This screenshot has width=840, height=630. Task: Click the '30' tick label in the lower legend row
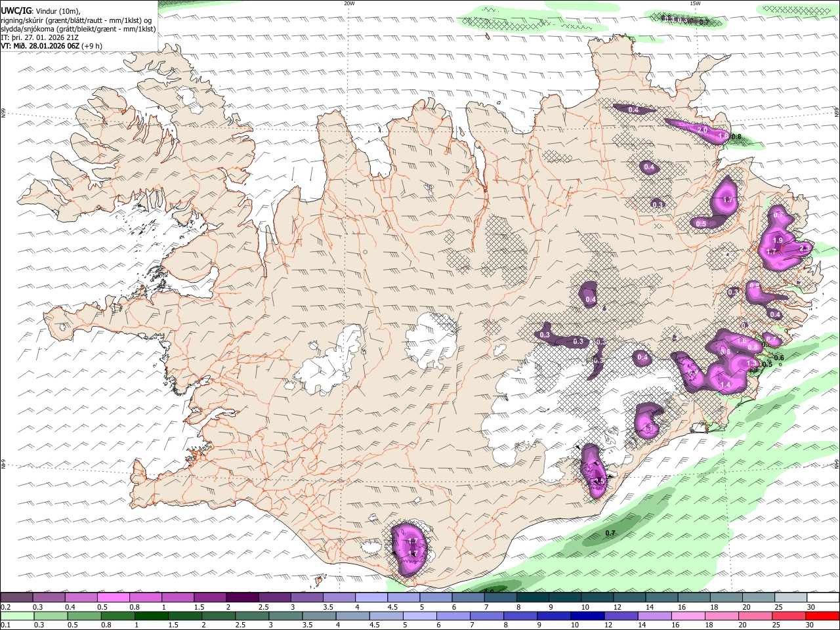pos(811,625)
